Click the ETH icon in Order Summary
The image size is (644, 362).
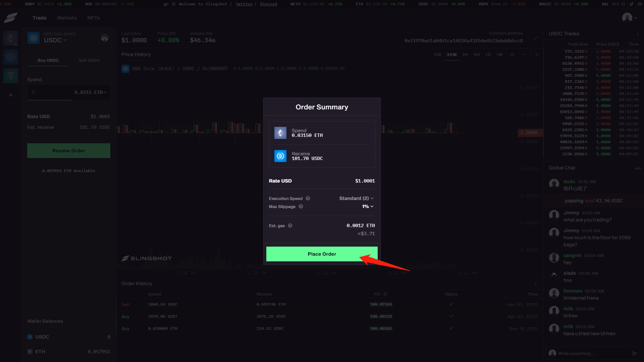click(280, 133)
